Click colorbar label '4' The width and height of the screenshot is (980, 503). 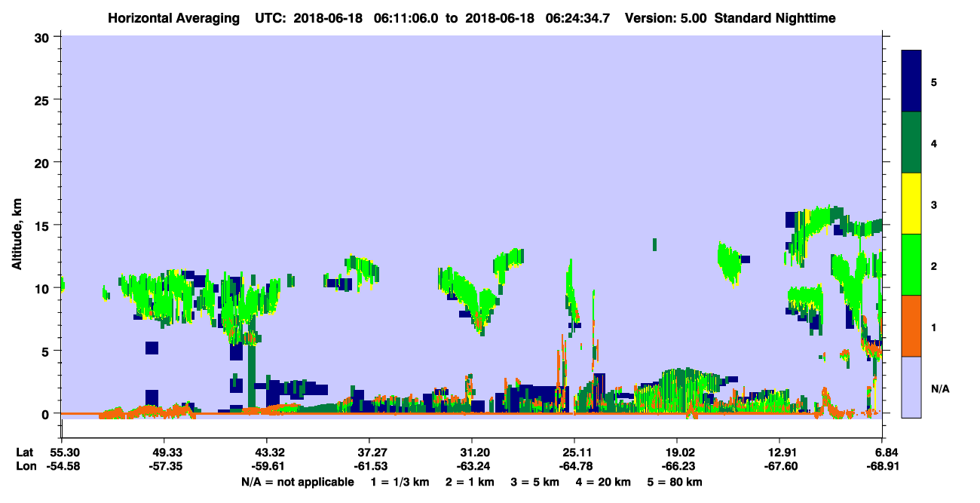coord(934,143)
